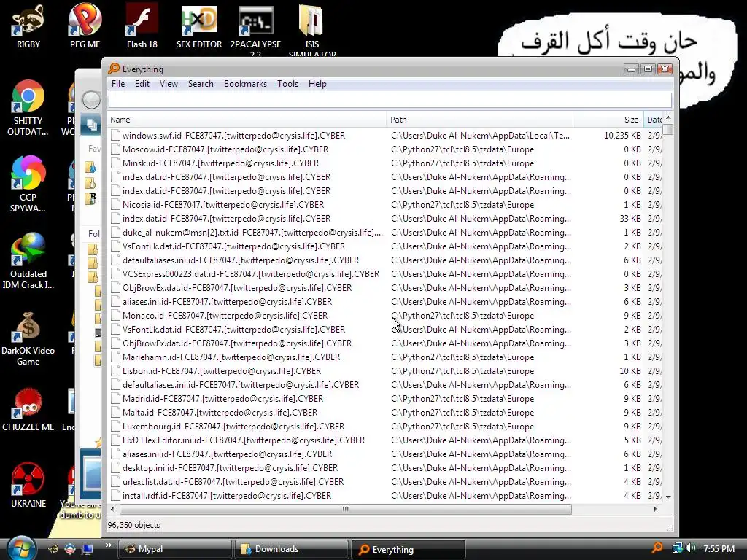Click file icon beside Moscow.id-FCE87047 row
Viewport: 747px width, 560px height.
(x=115, y=149)
